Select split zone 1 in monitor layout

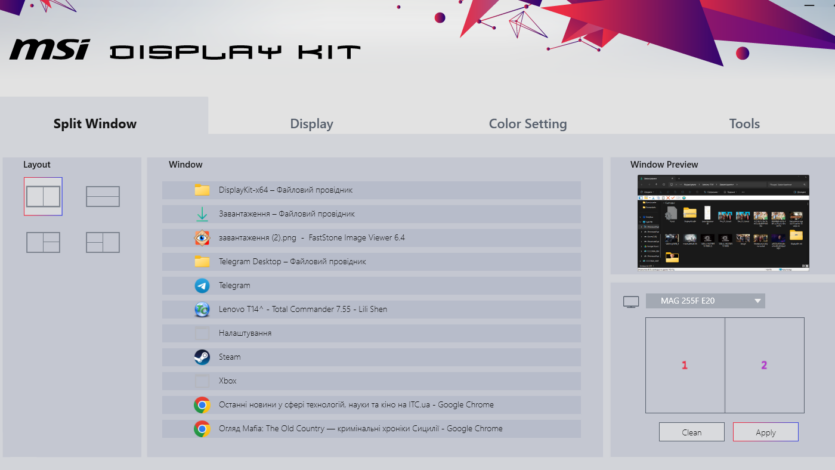(685, 365)
